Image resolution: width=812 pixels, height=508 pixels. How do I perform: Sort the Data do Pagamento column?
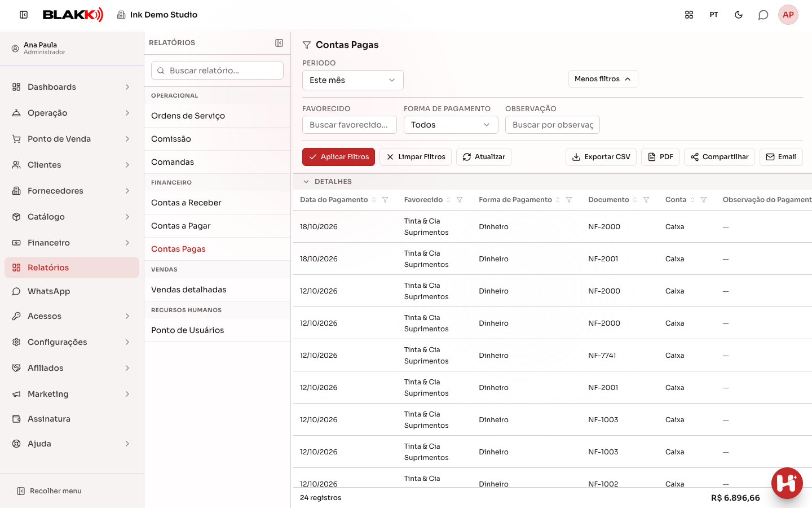click(374, 200)
